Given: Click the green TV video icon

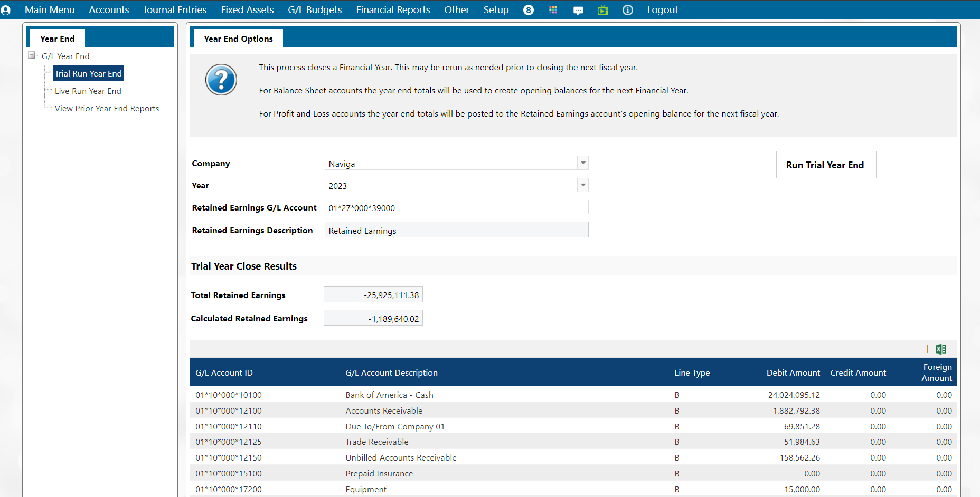Looking at the screenshot, I should (x=602, y=10).
